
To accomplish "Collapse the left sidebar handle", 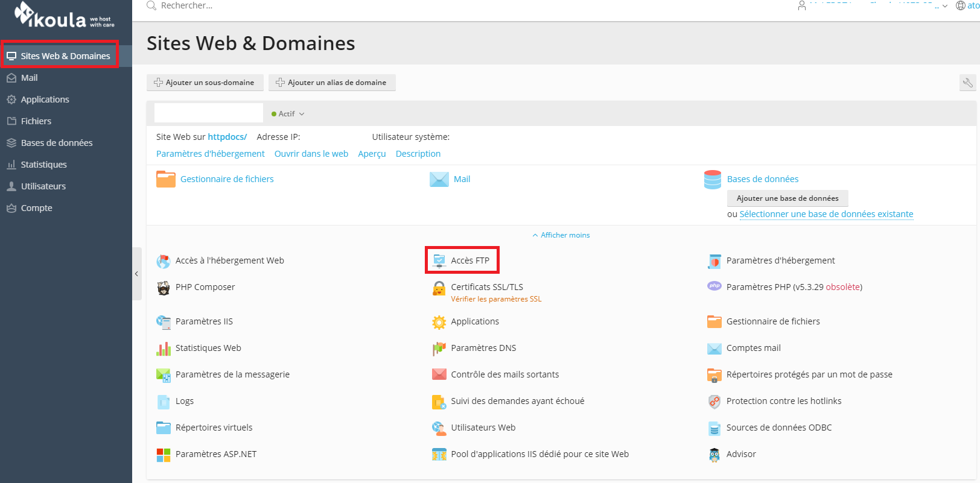I will click(137, 274).
